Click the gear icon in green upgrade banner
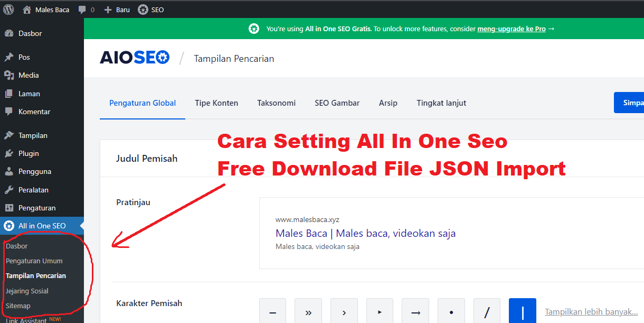 (x=254, y=29)
